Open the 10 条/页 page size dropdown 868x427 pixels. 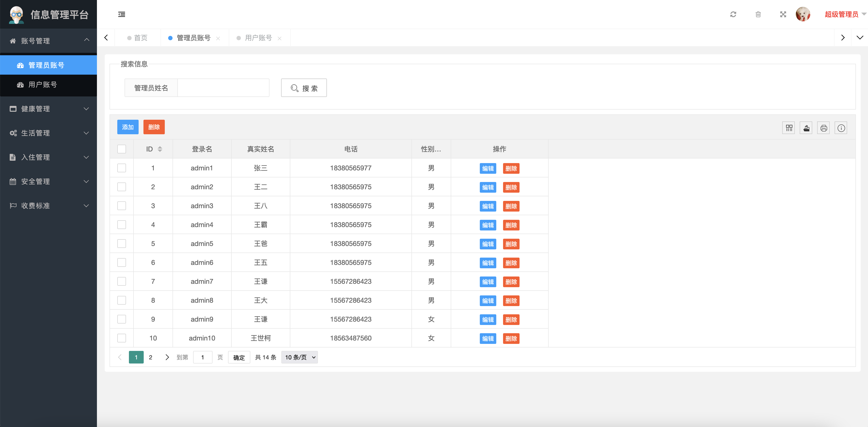point(300,357)
